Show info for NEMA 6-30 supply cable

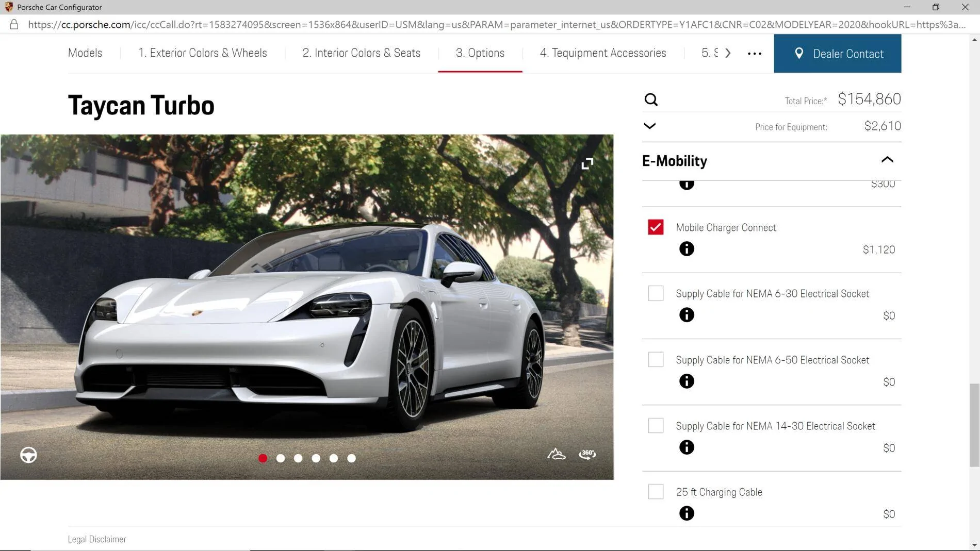click(x=687, y=315)
